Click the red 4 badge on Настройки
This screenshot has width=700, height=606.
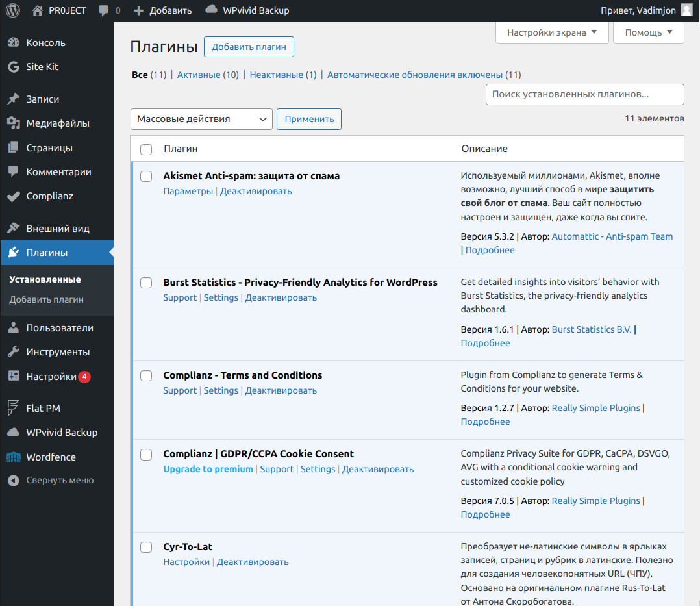(84, 377)
